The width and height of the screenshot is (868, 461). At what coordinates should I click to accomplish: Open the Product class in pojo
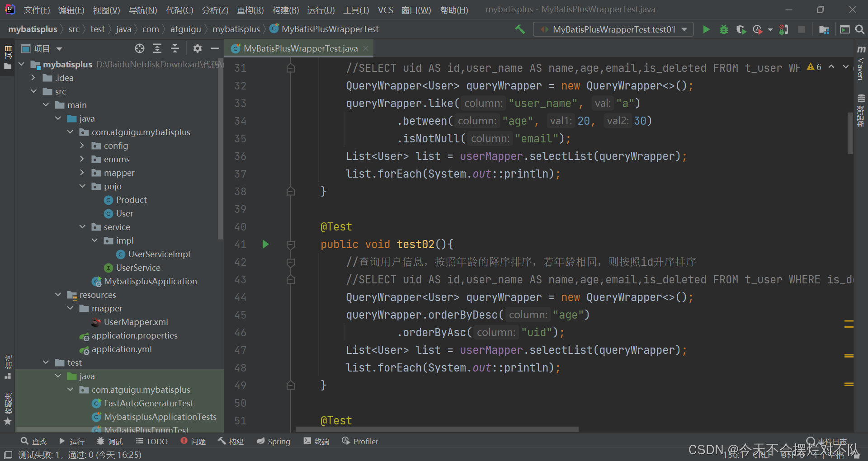(x=131, y=200)
